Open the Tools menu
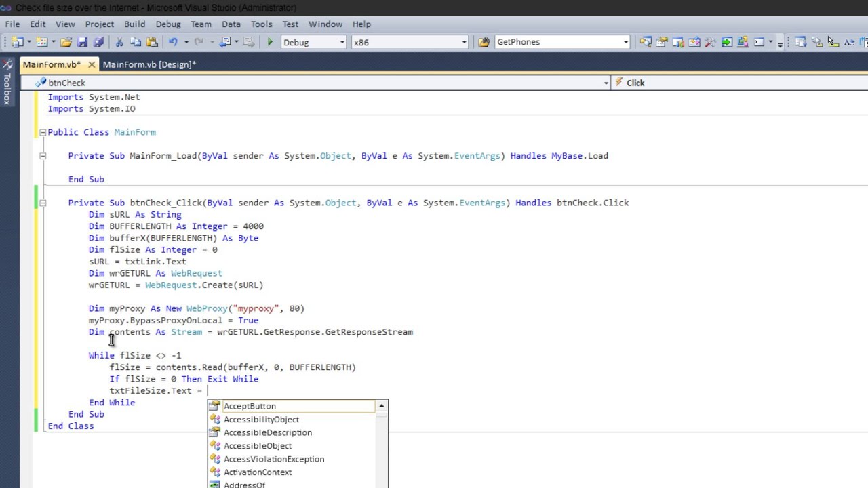Image resolution: width=868 pixels, height=488 pixels. click(x=262, y=24)
